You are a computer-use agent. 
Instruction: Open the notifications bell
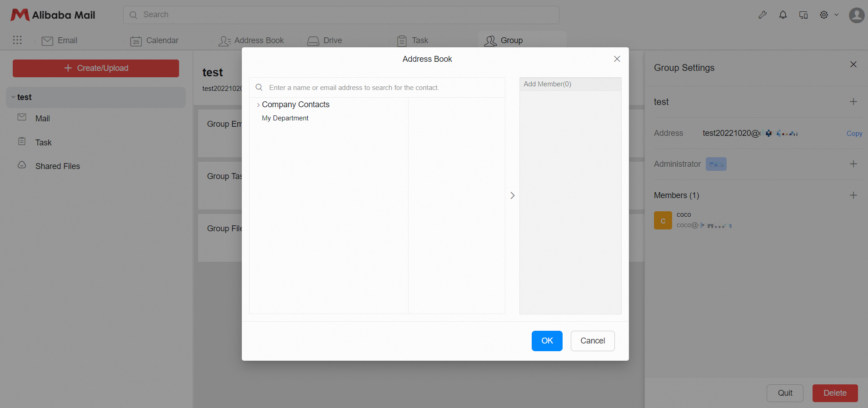click(x=783, y=15)
